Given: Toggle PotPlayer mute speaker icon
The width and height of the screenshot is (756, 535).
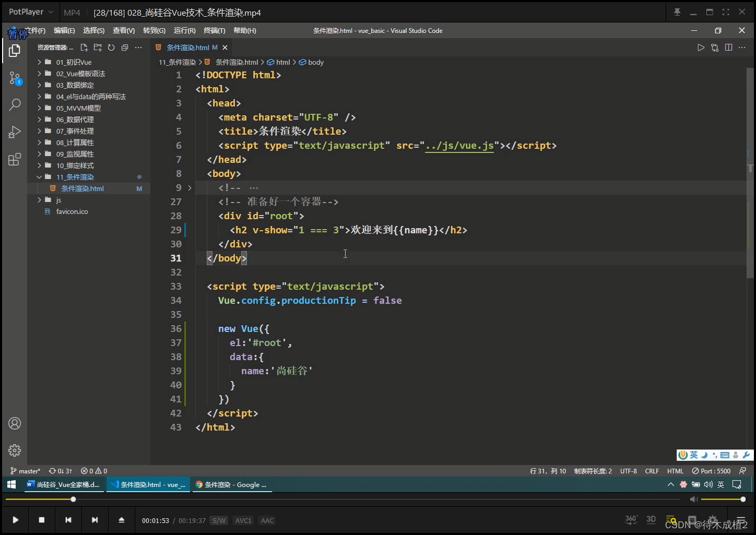Looking at the screenshot, I should tap(693, 500).
